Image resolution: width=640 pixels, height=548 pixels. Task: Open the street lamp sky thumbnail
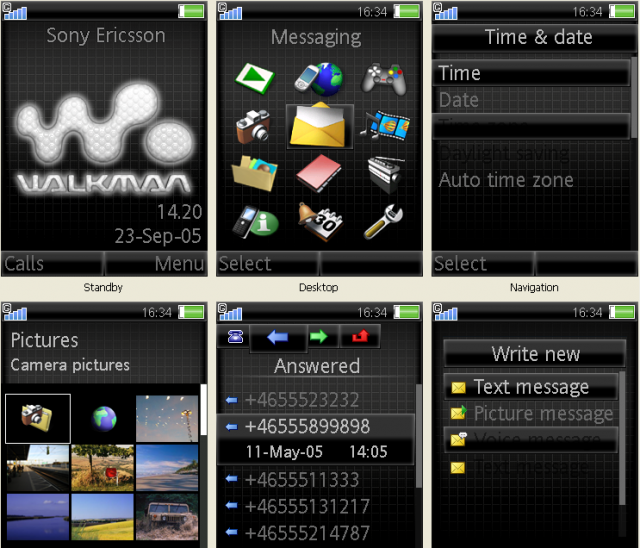pyautogui.click(x=167, y=419)
